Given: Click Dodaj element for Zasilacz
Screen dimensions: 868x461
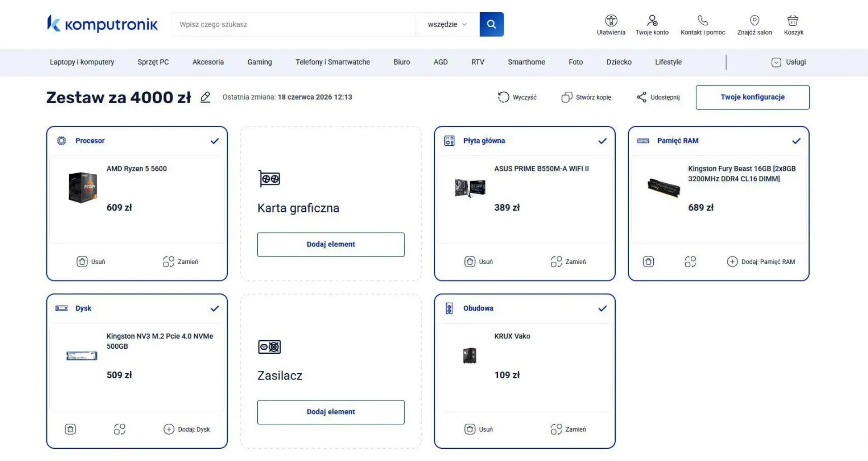Looking at the screenshot, I should [x=330, y=412].
